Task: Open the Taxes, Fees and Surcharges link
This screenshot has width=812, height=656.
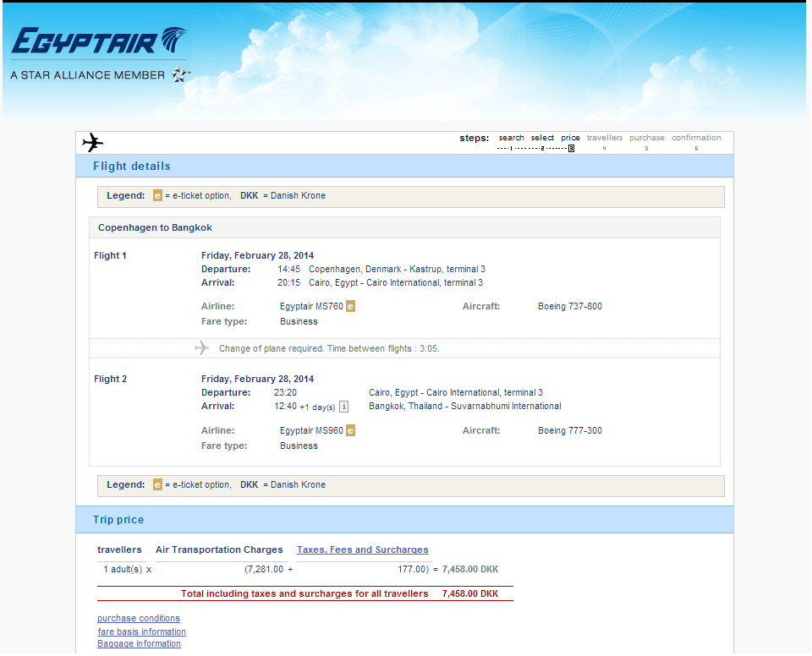Action: (362, 550)
